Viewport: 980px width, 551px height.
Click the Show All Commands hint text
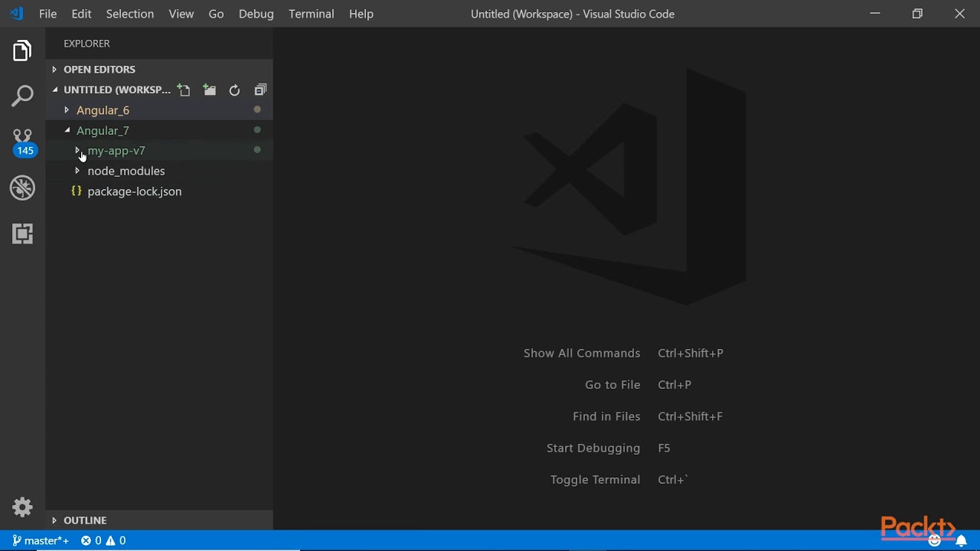(x=582, y=353)
